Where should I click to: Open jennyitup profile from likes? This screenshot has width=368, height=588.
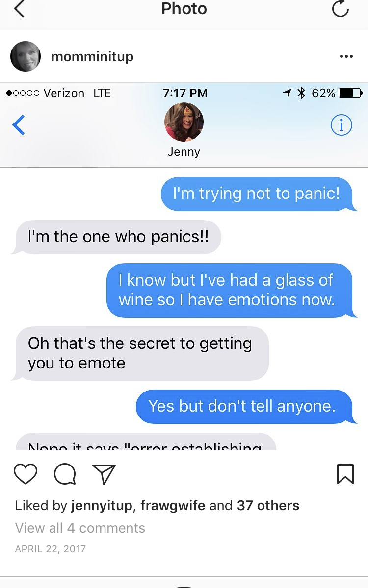click(102, 505)
